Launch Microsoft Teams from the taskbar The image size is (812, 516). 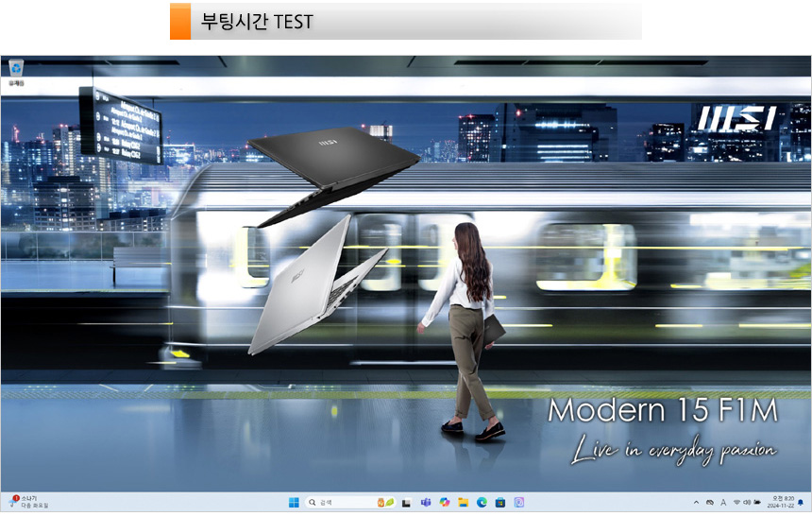point(425,503)
